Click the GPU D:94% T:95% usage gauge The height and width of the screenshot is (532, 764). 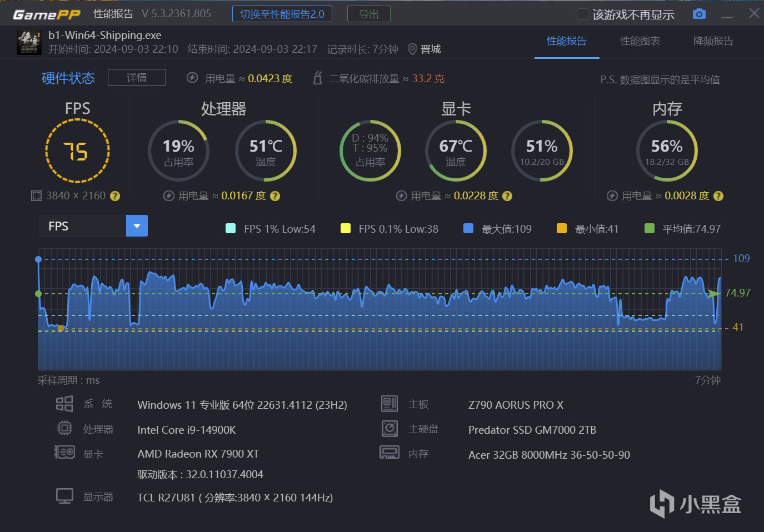[x=370, y=151]
